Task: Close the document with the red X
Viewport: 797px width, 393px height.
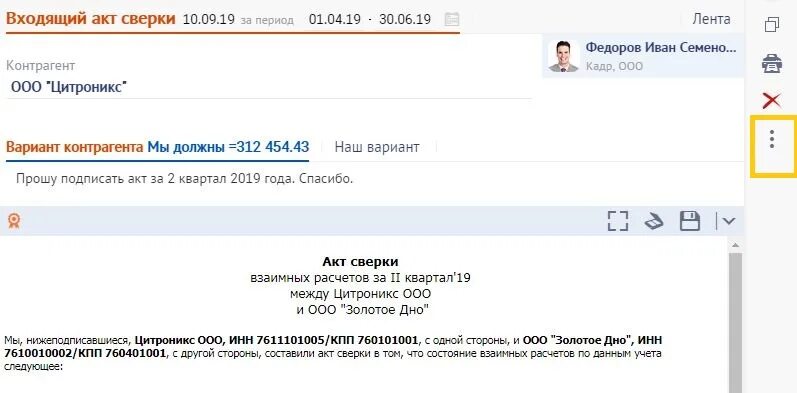Action: [x=772, y=101]
